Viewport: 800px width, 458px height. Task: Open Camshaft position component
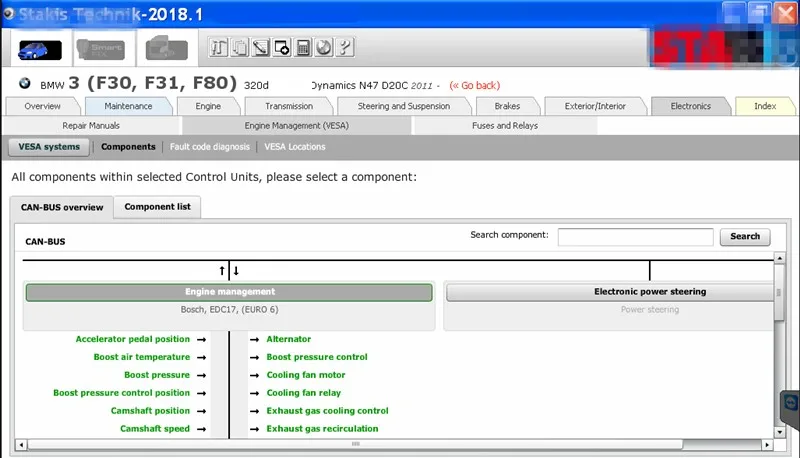[x=151, y=411]
